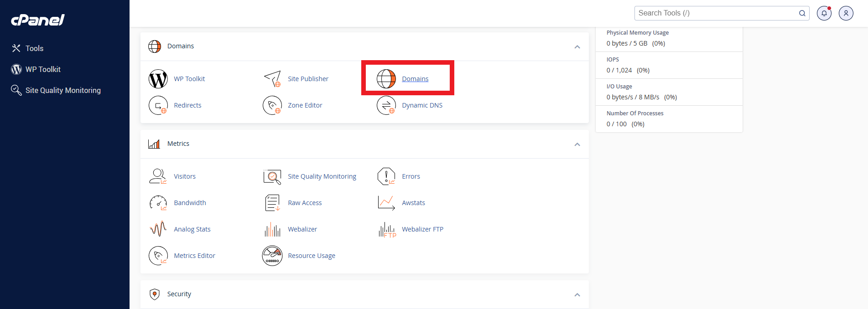This screenshot has height=309, width=868.
Task: Open Site Quality Monitoring in sidebar
Action: 63,90
